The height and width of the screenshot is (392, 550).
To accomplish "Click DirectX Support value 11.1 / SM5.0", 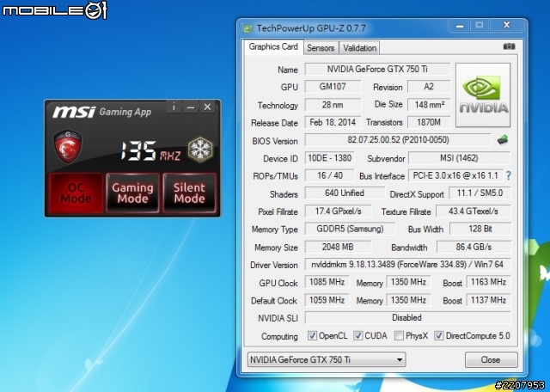I will click(480, 193).
